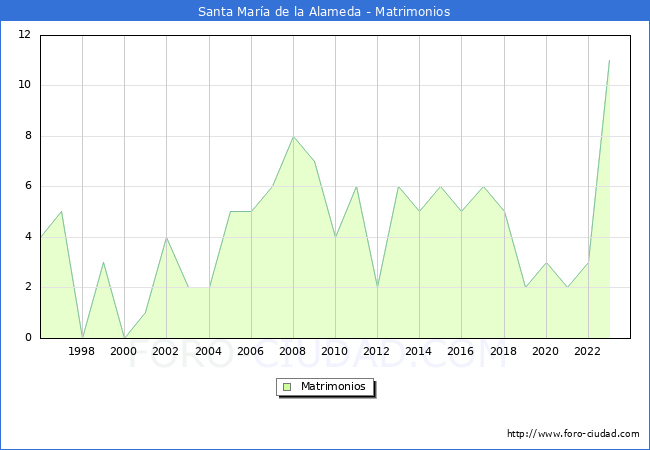Click the y-axis label 4
650x450 pixels.
click(x=28, y=237)
